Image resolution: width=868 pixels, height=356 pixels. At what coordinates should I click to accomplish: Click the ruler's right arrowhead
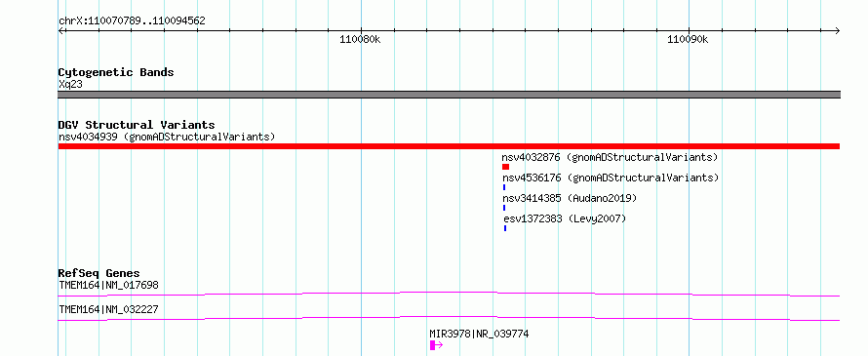pyautogui.click(x=837, y=31)
